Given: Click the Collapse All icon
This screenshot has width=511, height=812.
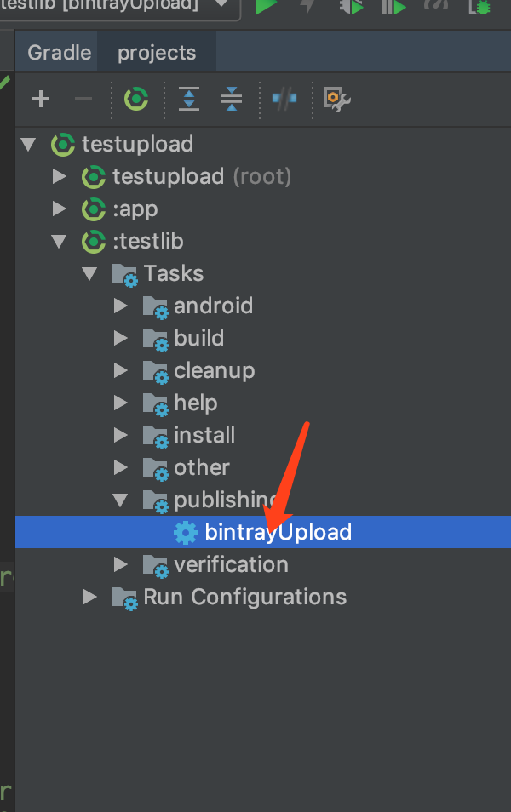Looking at the screenshot, I should point(231,99).
